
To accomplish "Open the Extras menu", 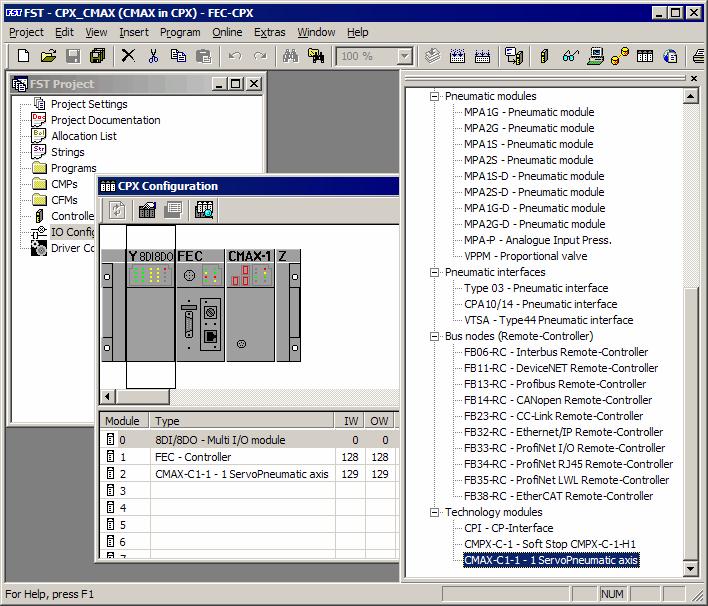I will pos(270,33).
